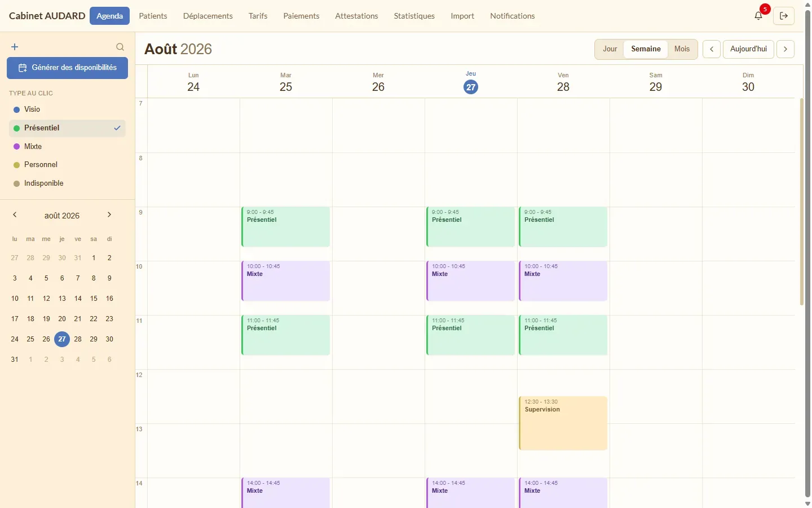Open Friday 14:00 Mixte slot
Viewport: 812px width, 508px height.
click(x=563, y=493)
